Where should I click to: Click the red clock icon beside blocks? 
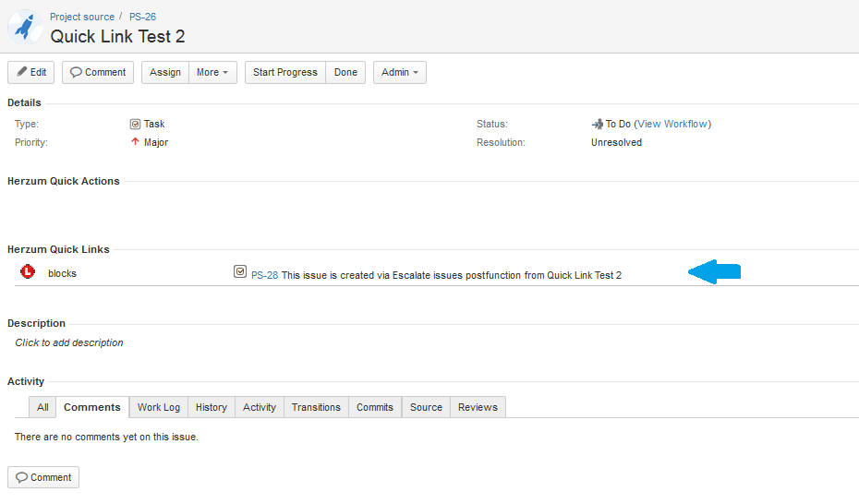point(28,272)
